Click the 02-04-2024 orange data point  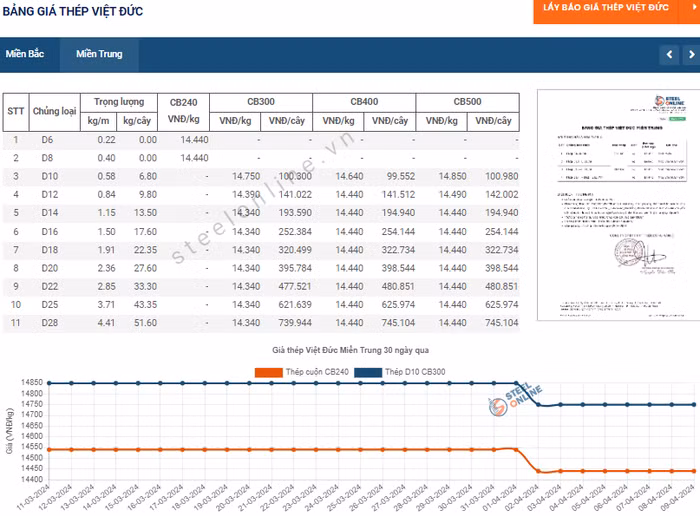click(538, 471)
